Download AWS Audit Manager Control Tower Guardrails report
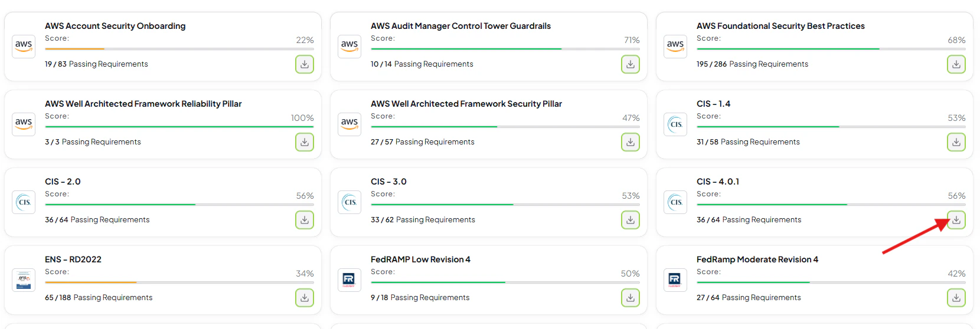Screen dimensions: 980x329 631,64
